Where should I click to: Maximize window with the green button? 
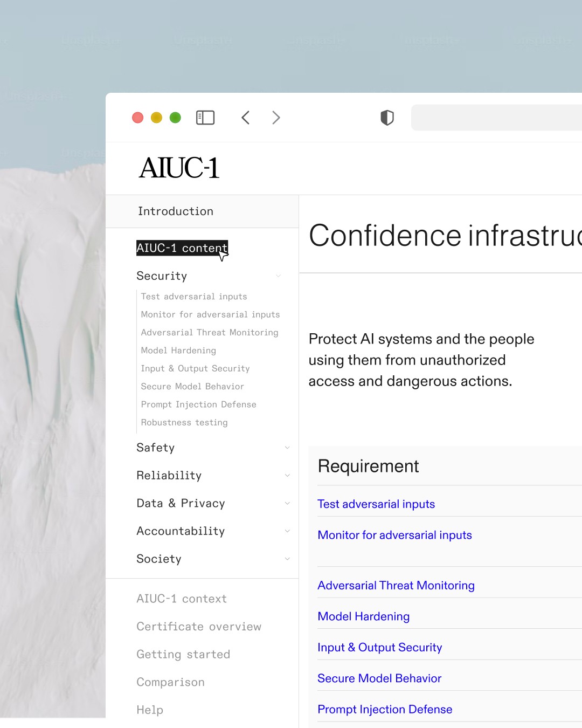pyautogui.click(x=175, y=118)
